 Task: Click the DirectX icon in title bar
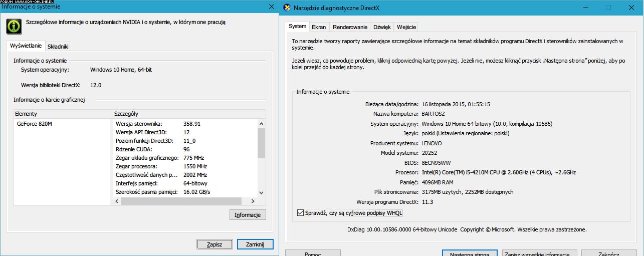click(x=287, y=7)
